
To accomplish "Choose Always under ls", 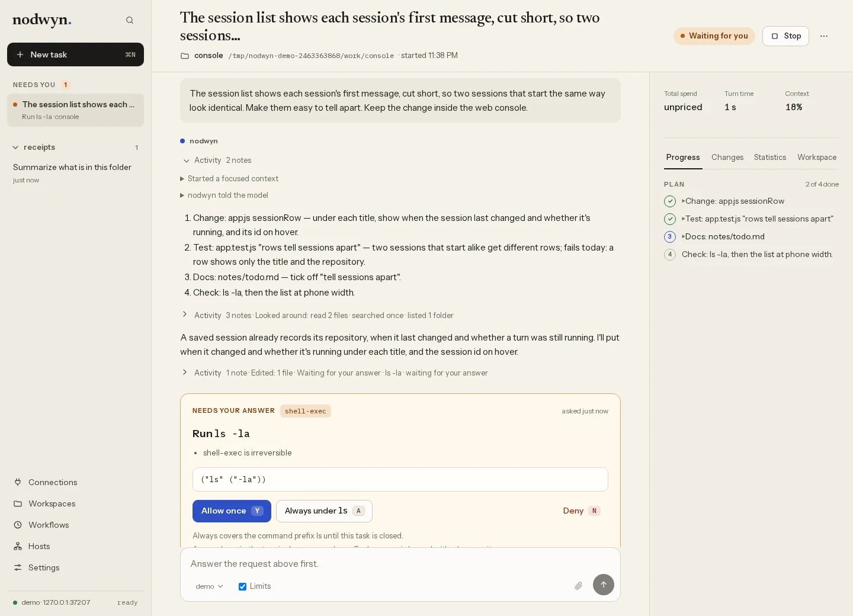I will pyautogui.click(x=324, y=511).
